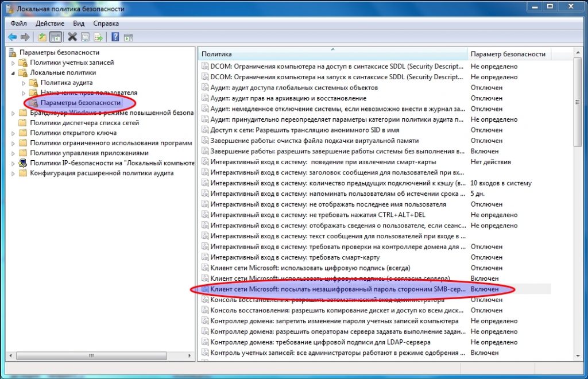Open Properties via the toolbar sheet icon

pos(85,37)
